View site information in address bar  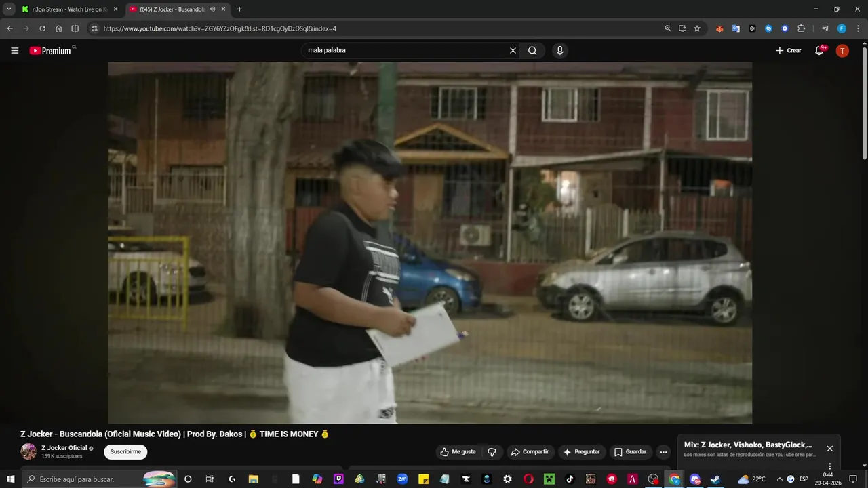coord(94,28)
